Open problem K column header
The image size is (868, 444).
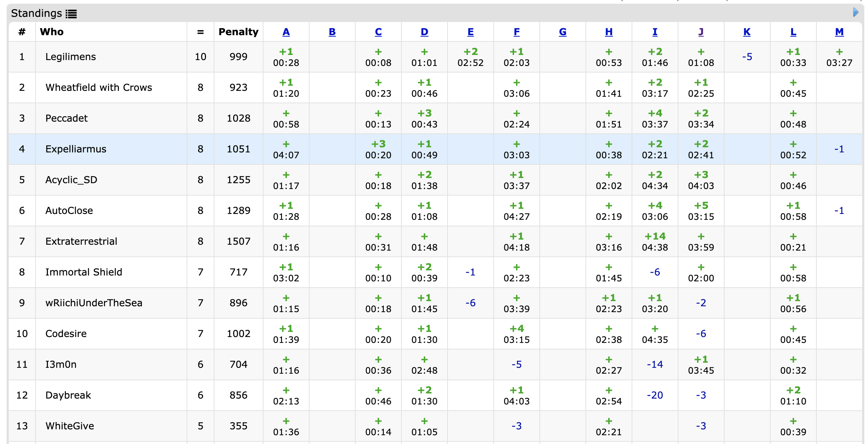tap(747, 32)
